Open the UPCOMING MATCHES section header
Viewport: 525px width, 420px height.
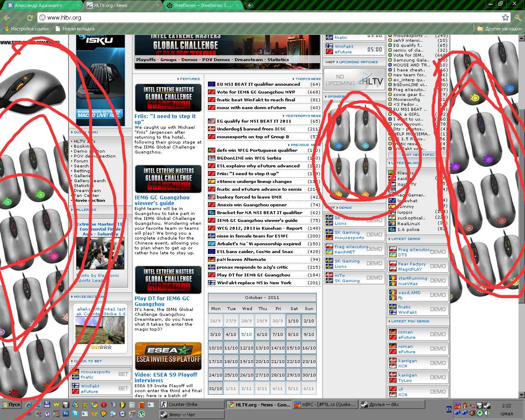(x=358, y=62)
